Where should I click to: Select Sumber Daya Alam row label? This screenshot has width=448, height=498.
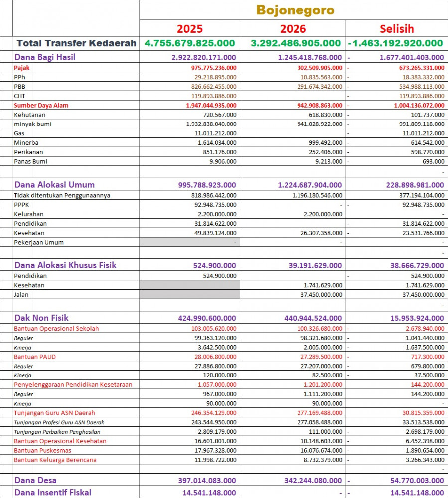(41, 105)
